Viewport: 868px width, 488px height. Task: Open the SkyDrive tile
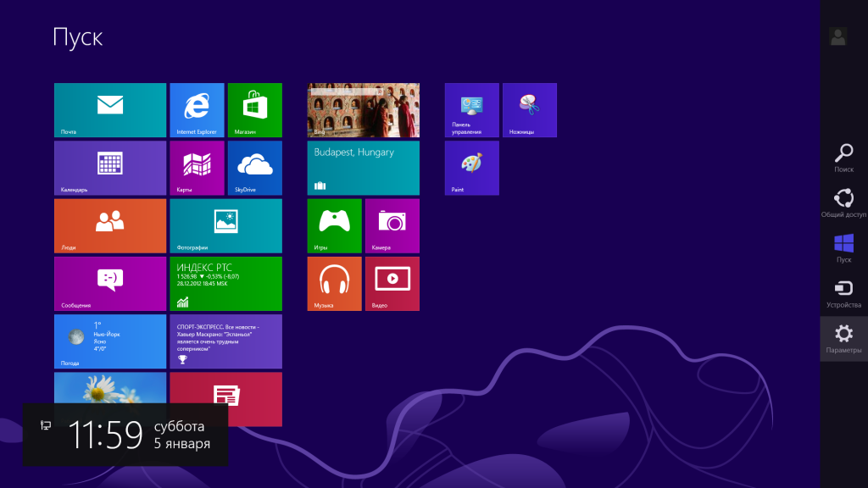(254, 168)
